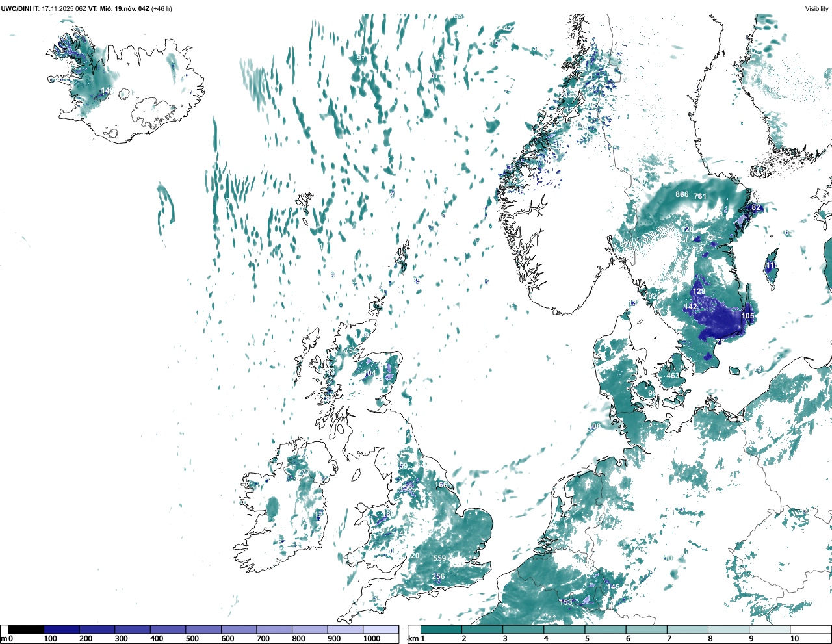Click the valid time 'Mið. 19.nóv. 04Z'
Viewport: 832px width, 644px height.
[x=124, y=9]
